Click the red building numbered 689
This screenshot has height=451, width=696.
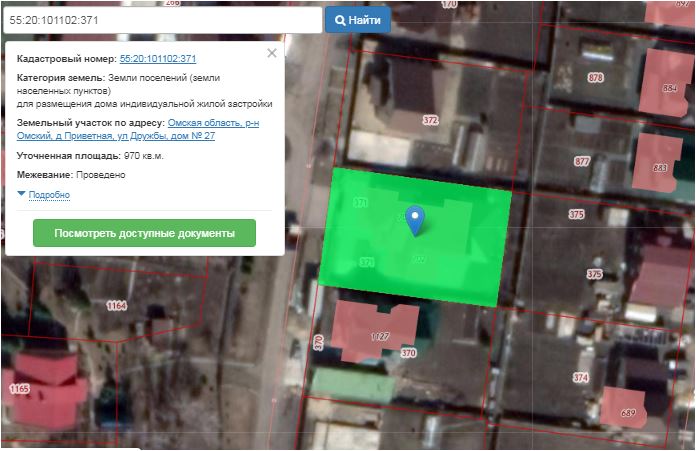click(x=628, y=409)
